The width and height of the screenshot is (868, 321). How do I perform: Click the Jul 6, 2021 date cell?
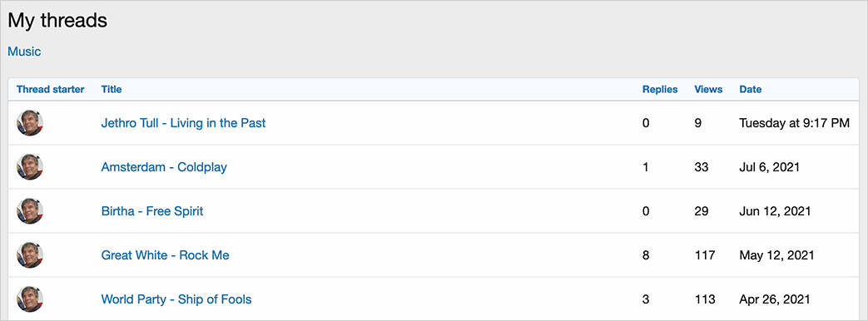[770, 167]
